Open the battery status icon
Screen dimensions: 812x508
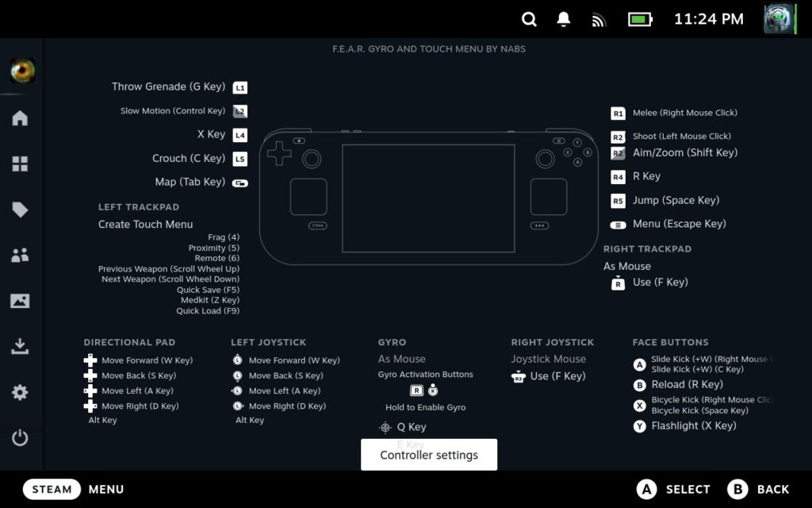pyautogui.click(x=640, y=20)
